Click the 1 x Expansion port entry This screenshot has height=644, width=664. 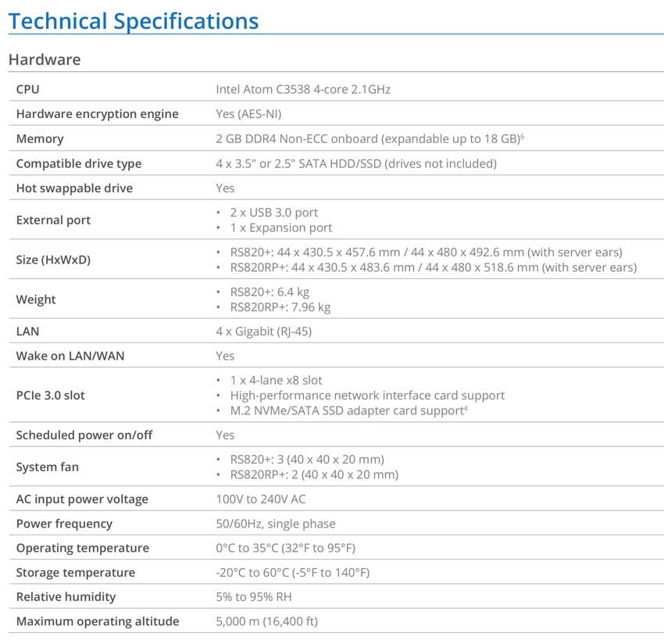click(x=281, y=228)
